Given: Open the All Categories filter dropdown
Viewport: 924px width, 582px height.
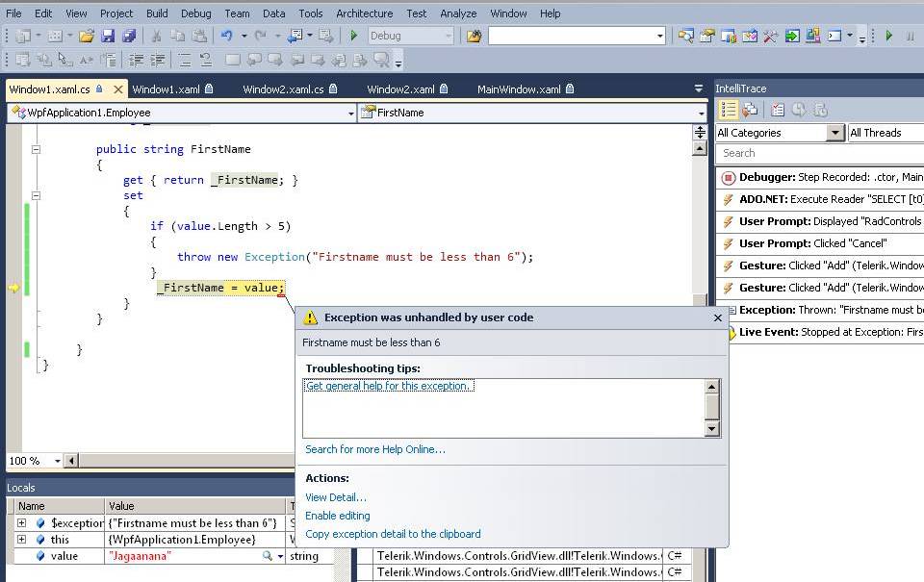Looking at the screenshot, I should [x=835, y=133].
